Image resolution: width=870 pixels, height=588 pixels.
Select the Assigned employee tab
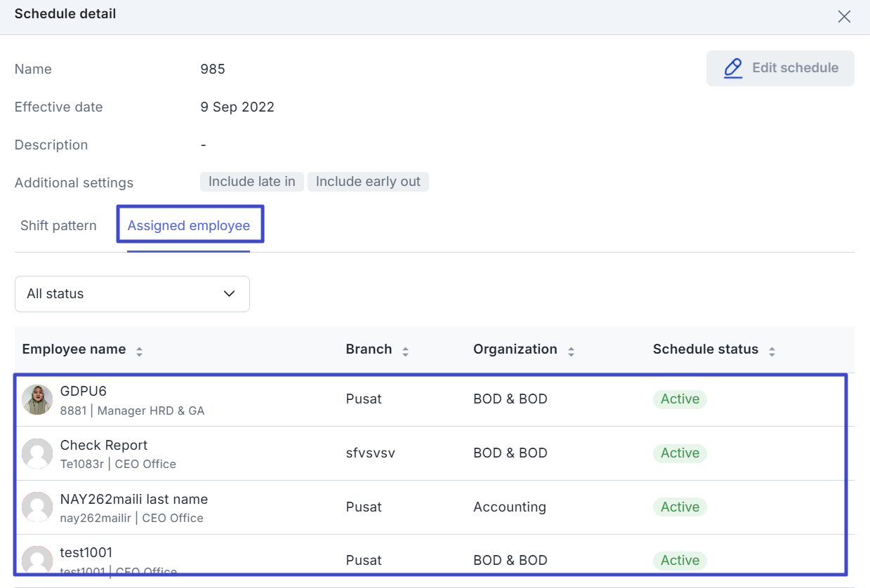coord(189,225)
